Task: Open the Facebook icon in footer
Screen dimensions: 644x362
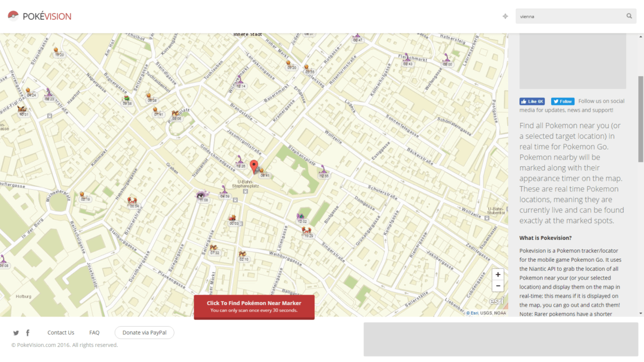Action: (x=28, y=333)
